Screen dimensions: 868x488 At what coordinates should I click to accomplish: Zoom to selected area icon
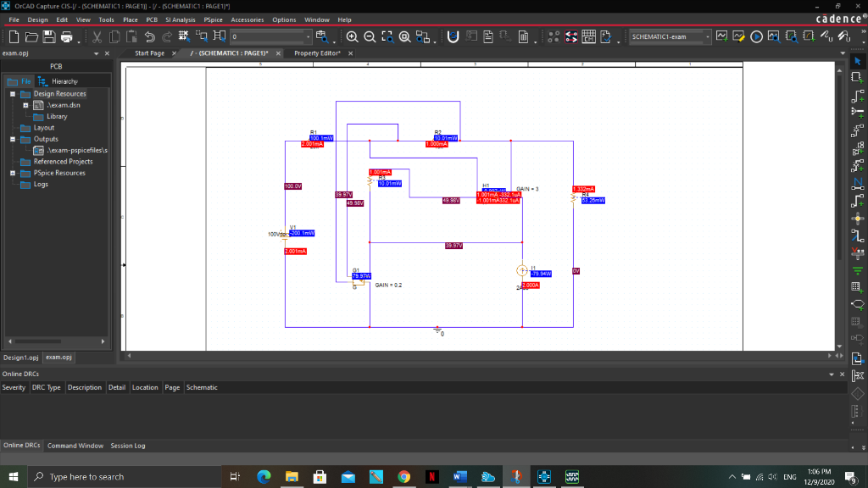click(387, 37)
